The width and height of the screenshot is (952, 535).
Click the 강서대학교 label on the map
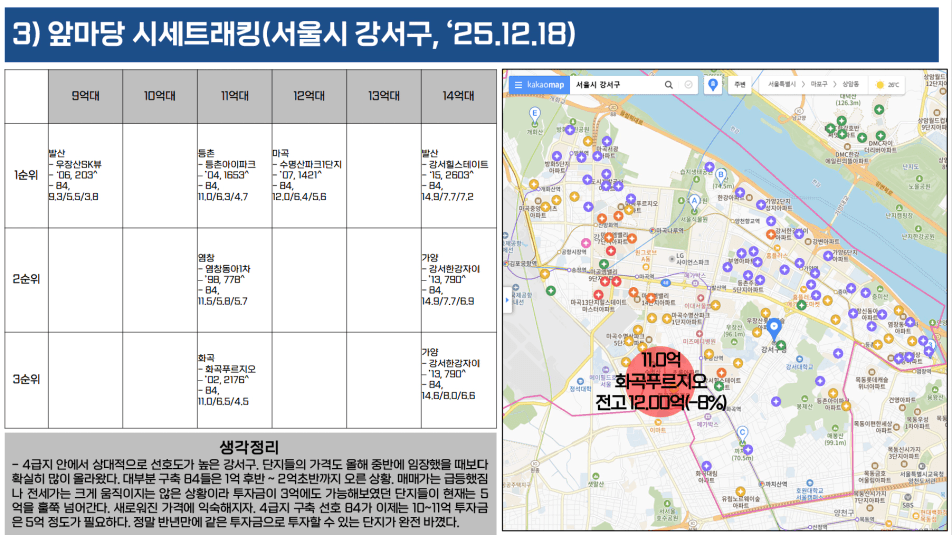(x=799, y=367)
